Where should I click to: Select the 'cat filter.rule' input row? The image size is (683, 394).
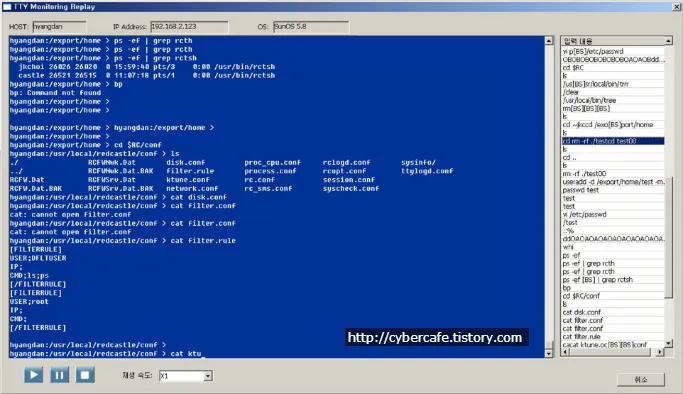pos(613,337)
